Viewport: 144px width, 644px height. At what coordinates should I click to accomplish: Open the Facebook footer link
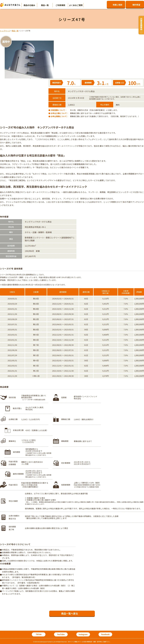coord(105,635)
